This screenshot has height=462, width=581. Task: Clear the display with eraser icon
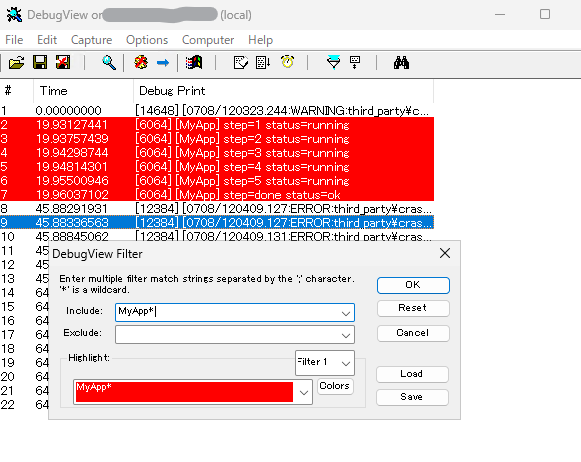point(241,62)
